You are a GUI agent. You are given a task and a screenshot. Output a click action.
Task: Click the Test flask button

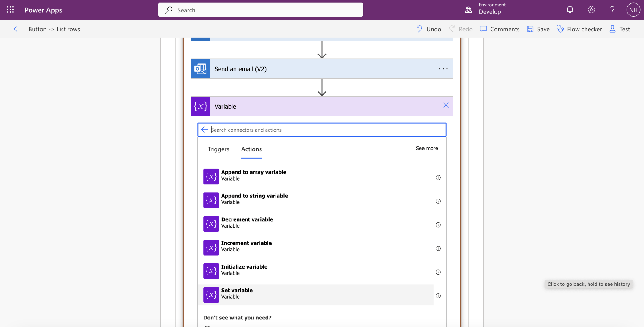pyautogui.click(x=620, y=29)
